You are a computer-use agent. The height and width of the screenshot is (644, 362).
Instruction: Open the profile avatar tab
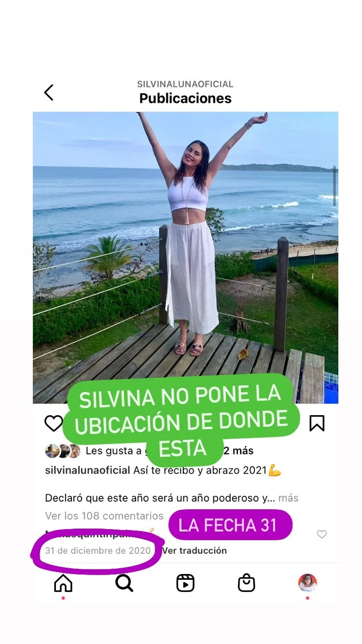pos(307,583)
